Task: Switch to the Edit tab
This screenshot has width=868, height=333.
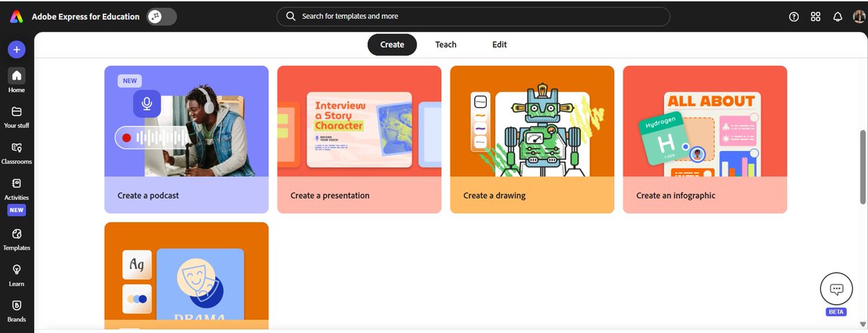Action: click(500, 44)
